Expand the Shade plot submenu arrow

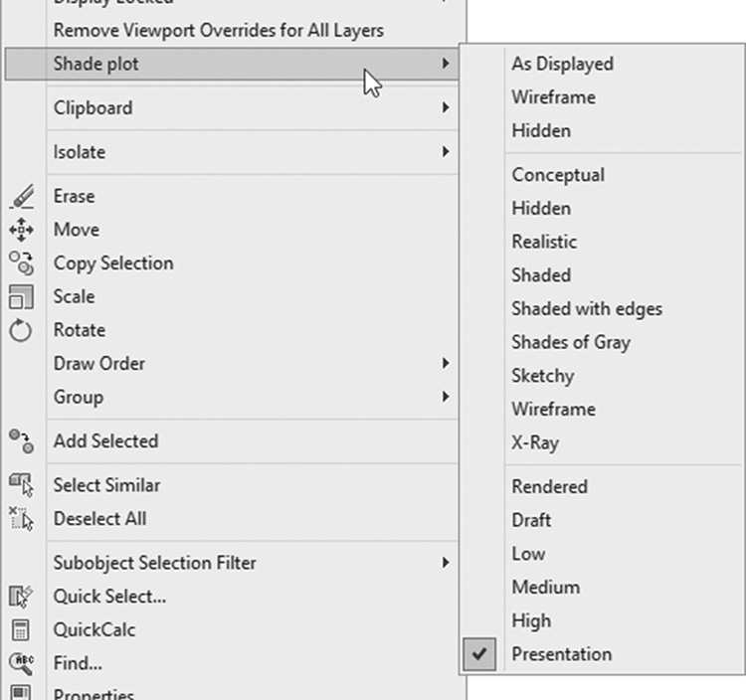pyautogui.click(x=446, y=64)
